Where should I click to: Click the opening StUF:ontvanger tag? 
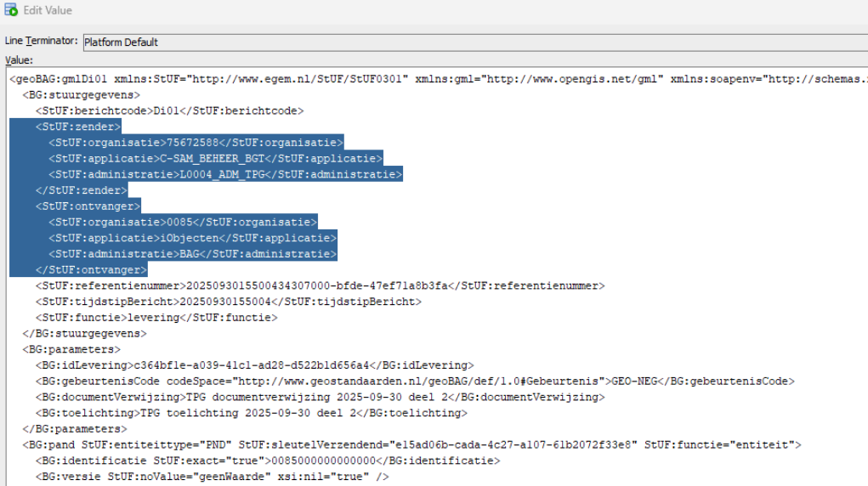[88, 206]
